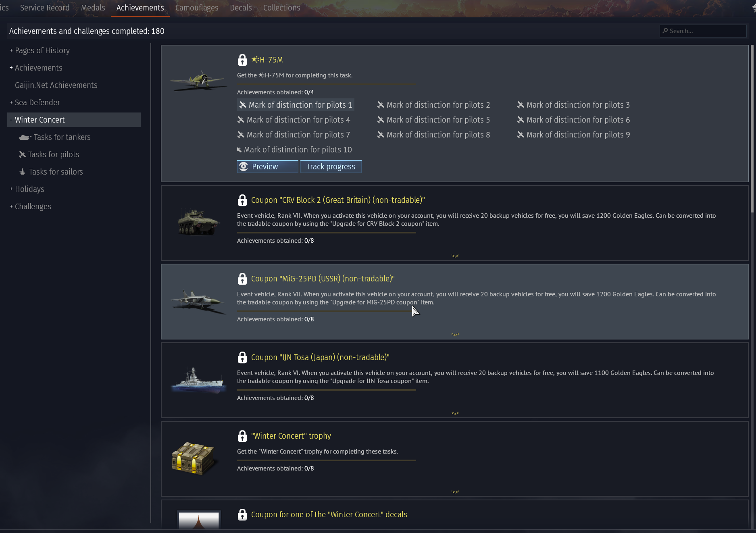Select Tasks for pilots
This screenshot has height=533, width=756.
pos(54,154)
